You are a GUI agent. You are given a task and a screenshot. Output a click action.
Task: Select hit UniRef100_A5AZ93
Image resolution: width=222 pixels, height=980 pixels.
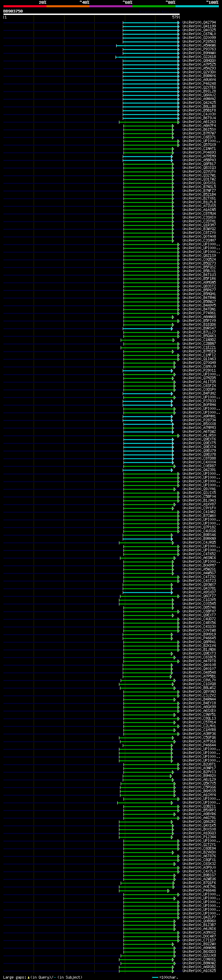199,68
